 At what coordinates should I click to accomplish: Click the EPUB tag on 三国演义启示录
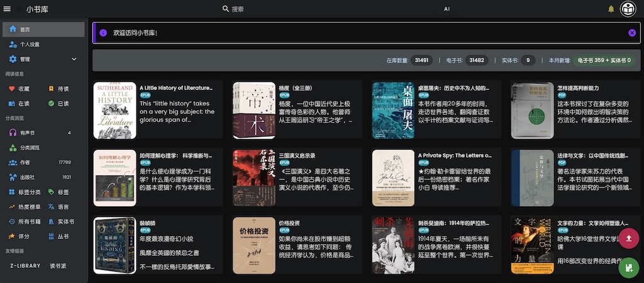click(285, 163)
